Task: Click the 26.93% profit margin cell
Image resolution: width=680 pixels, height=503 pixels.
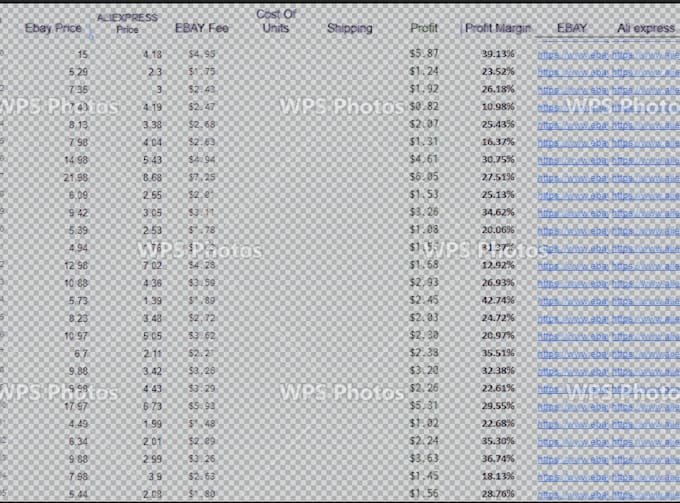Action: 498,283
